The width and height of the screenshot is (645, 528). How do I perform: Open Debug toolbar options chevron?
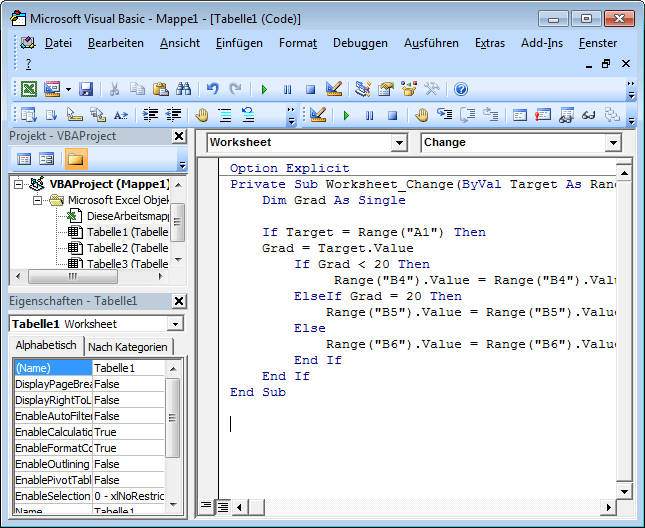click(x=631, y=116)
